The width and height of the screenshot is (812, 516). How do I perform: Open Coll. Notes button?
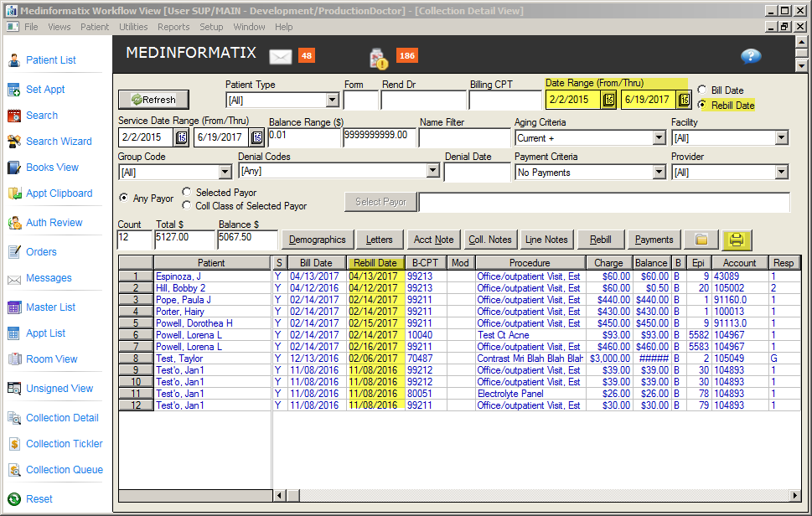[490, 240]
